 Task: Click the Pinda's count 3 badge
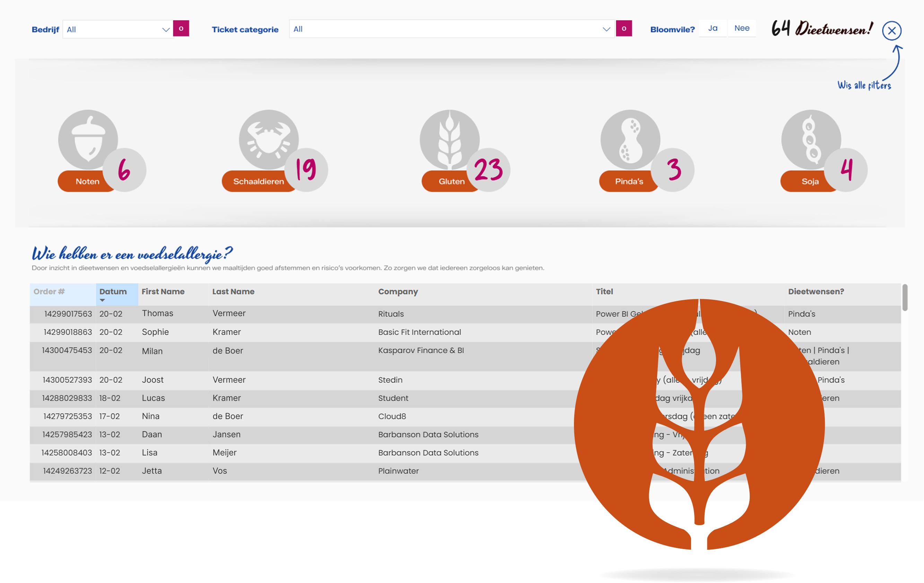click(673, 169)
